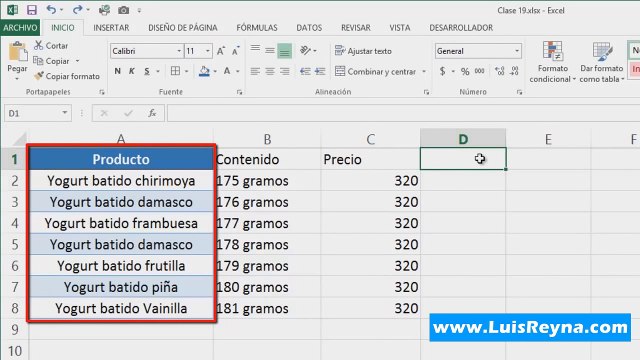Toggle bold N formatting
The height and width of the screenshot is (360, 640).
[118, 71]
